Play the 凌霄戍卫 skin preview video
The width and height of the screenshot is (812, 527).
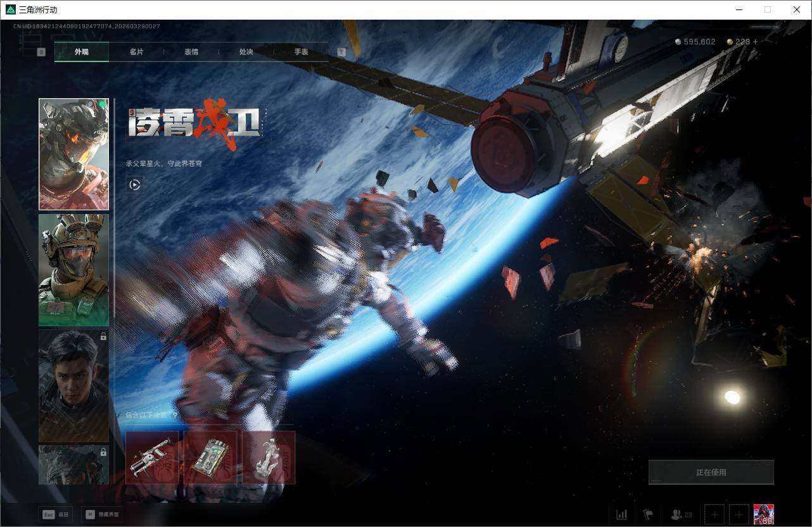[x=134, y=184]
